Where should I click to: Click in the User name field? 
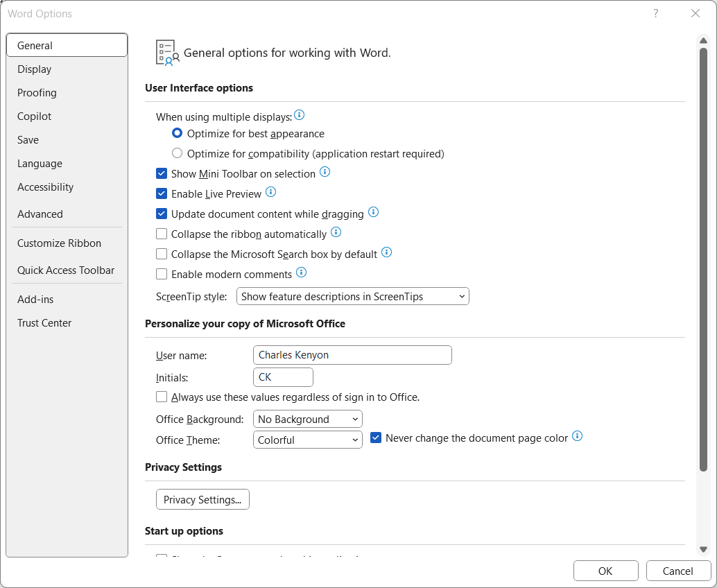click(x=352, y=355)
